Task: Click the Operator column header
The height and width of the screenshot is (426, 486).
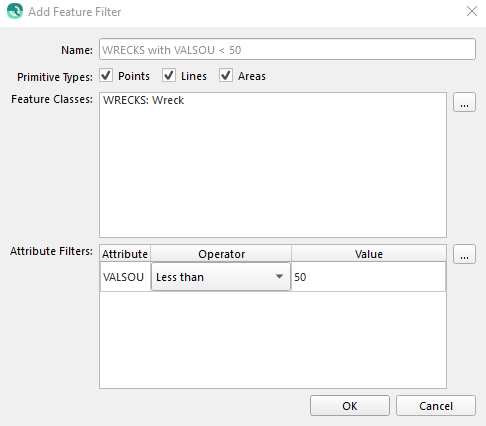Action: (x=221, y=254)
